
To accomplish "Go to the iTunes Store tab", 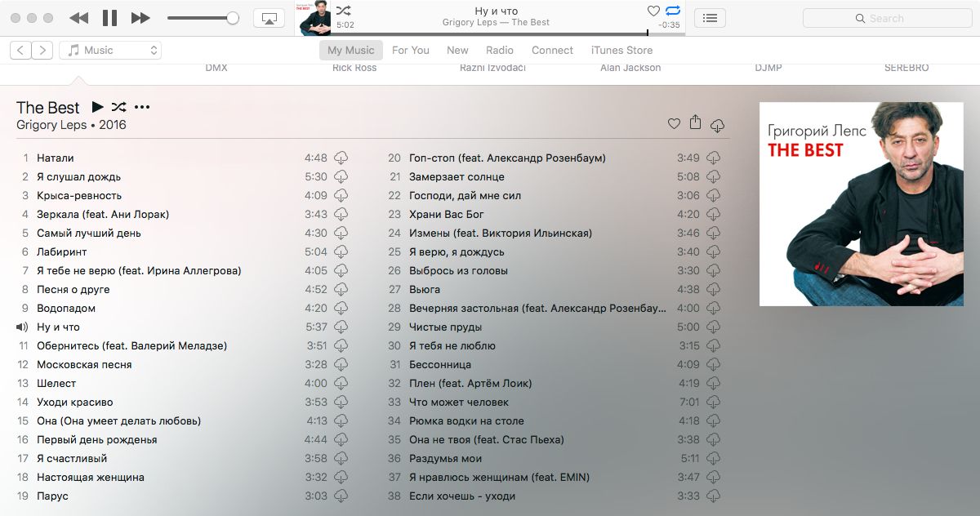I will coord(621,51).
